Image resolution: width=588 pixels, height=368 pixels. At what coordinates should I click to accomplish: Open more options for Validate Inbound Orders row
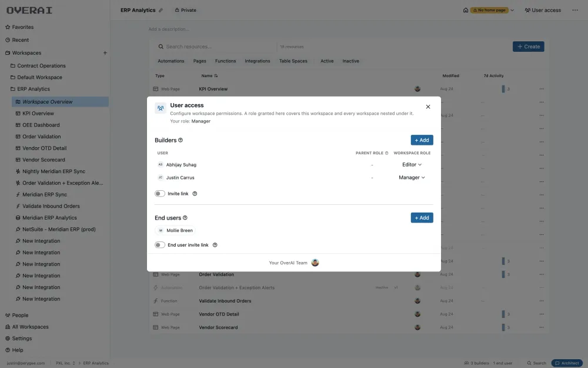tap(542, 301)
